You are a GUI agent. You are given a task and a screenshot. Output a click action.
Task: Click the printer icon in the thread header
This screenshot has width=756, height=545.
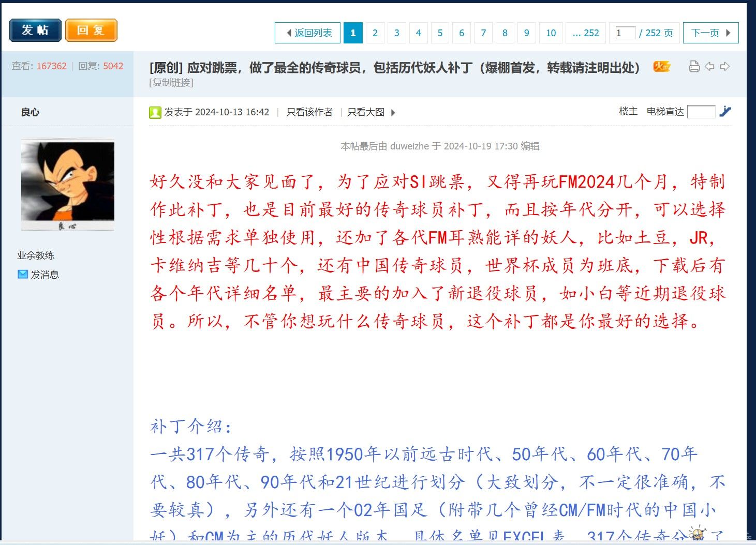[x=694, y=67]
